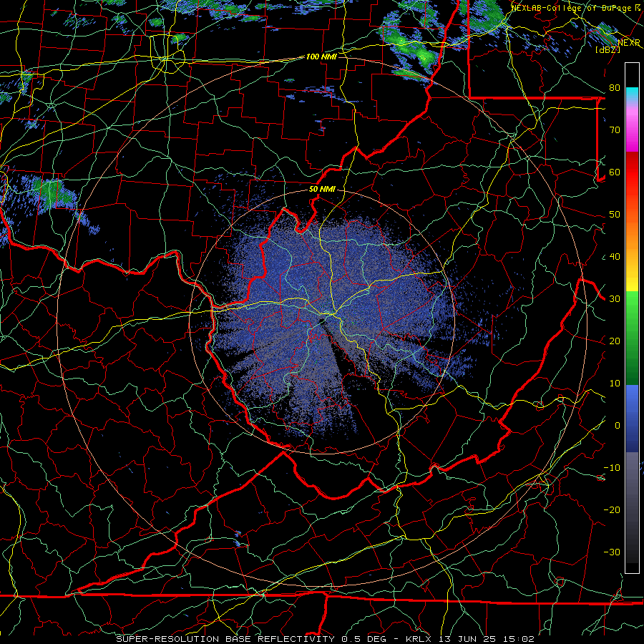Screen dimensions: 644x644
Task: Click the reflectivity color scale bar
Action: pyautogui.click(x=632, y=318)
